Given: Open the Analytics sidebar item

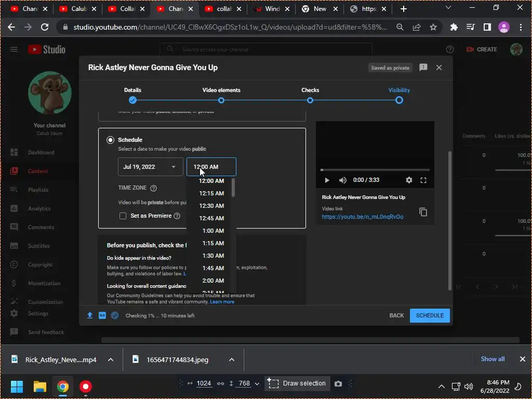Looking at the screenshot, I should tap(40, 208).
